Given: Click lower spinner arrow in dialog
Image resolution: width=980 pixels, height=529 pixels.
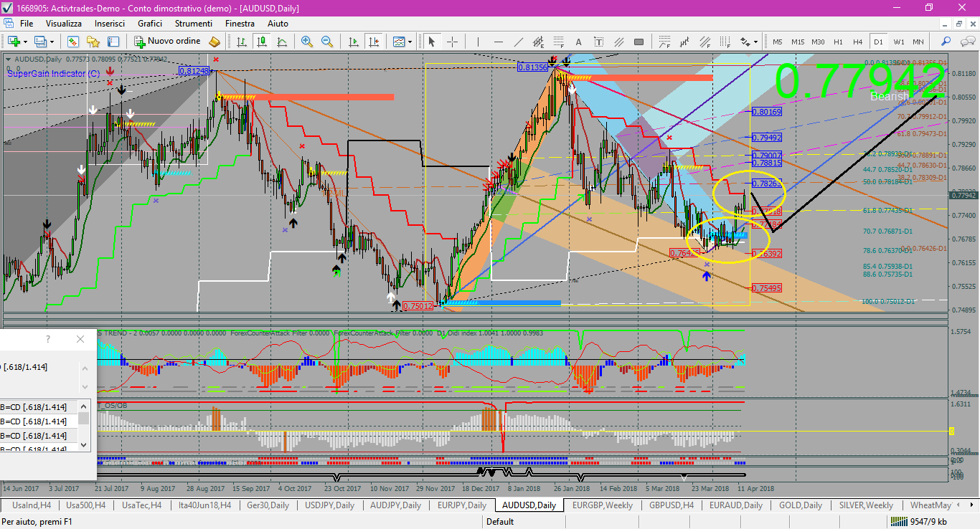Looking at the screenshot, I should [x=84, y=388].
